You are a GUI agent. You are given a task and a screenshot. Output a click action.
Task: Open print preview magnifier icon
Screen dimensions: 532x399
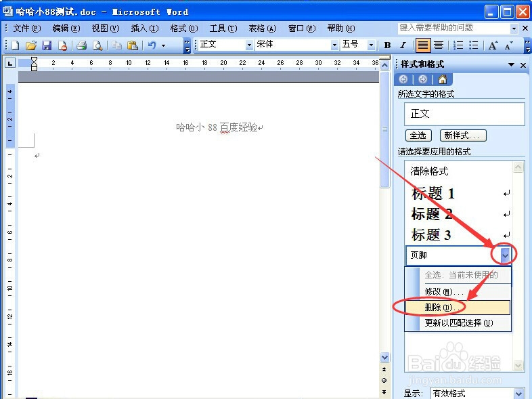(97, 45)
